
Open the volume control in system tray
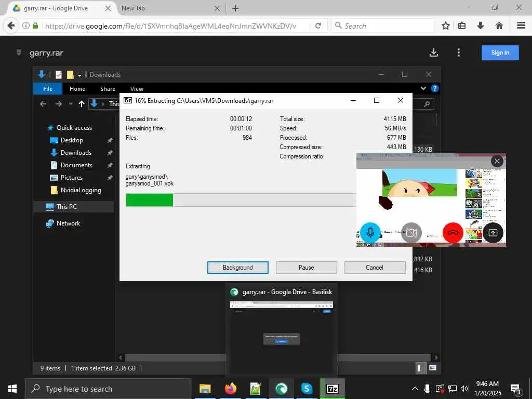[464, 389]
